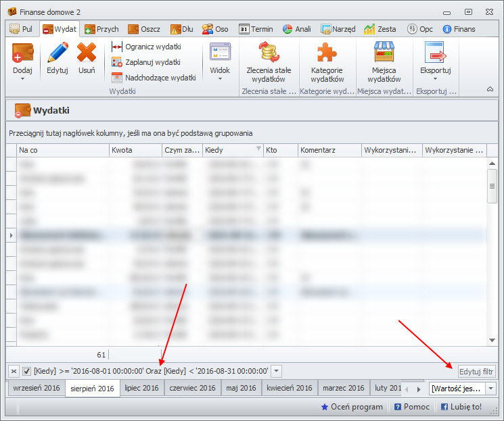
Task: Click the Widok layout icon
Action: coord(220,53)
